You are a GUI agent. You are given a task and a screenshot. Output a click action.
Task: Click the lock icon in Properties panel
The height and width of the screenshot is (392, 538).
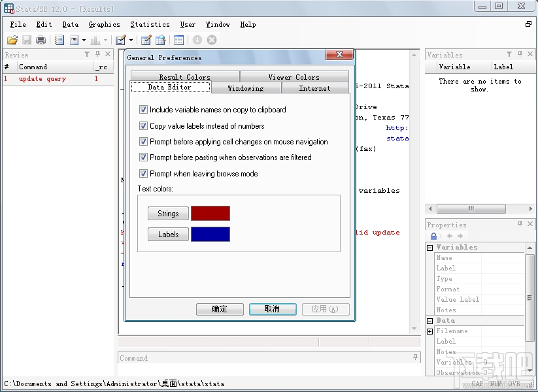435,235
